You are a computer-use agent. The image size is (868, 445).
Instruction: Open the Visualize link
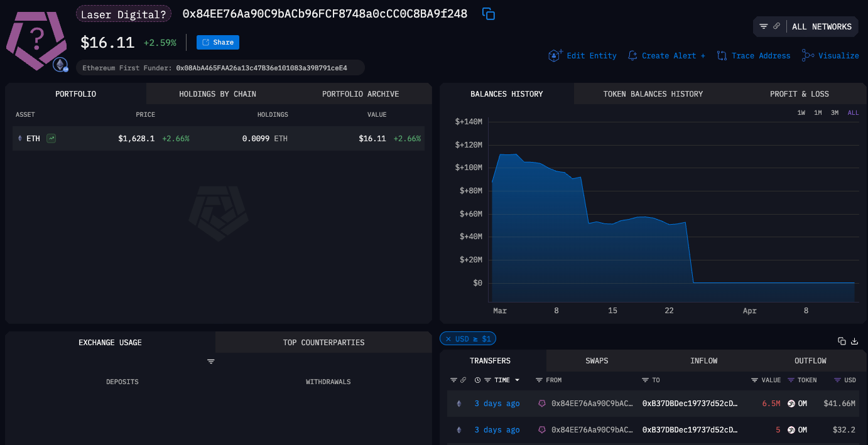tap(830, 55)
